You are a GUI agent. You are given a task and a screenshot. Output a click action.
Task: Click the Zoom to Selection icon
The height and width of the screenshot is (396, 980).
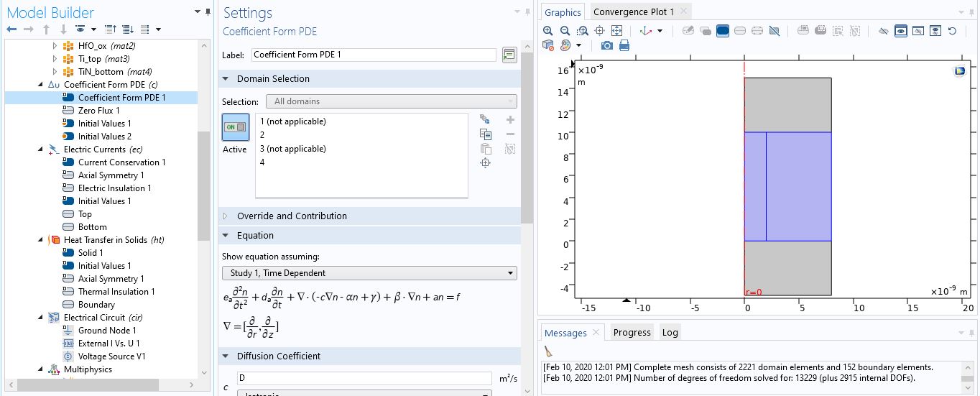coord(599,31)
